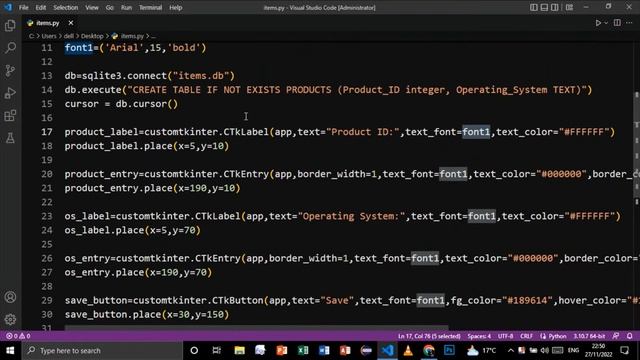640x360 pixels.
Task: Click the Ln 17, Col 76 status entry
Action: [x=429, y=336]
